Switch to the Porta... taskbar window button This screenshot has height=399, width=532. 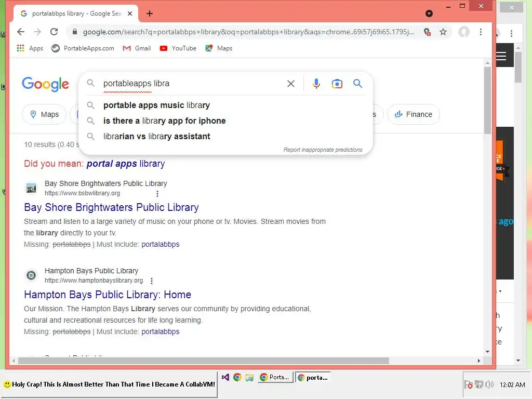[x=275, y=377]
